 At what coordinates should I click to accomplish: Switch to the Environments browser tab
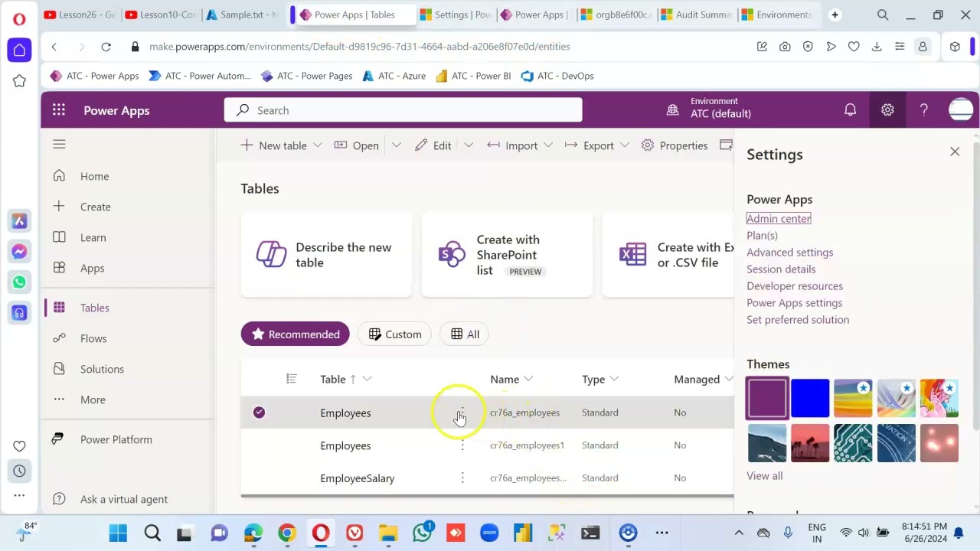778,15
